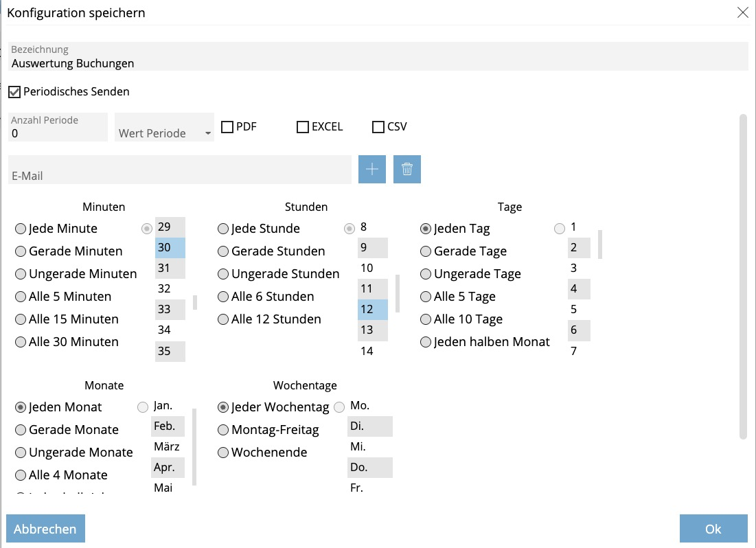Select the Alle 15 Minuten radio option
The width and height of the screenshot is (756, 548).
click(21, 319)
